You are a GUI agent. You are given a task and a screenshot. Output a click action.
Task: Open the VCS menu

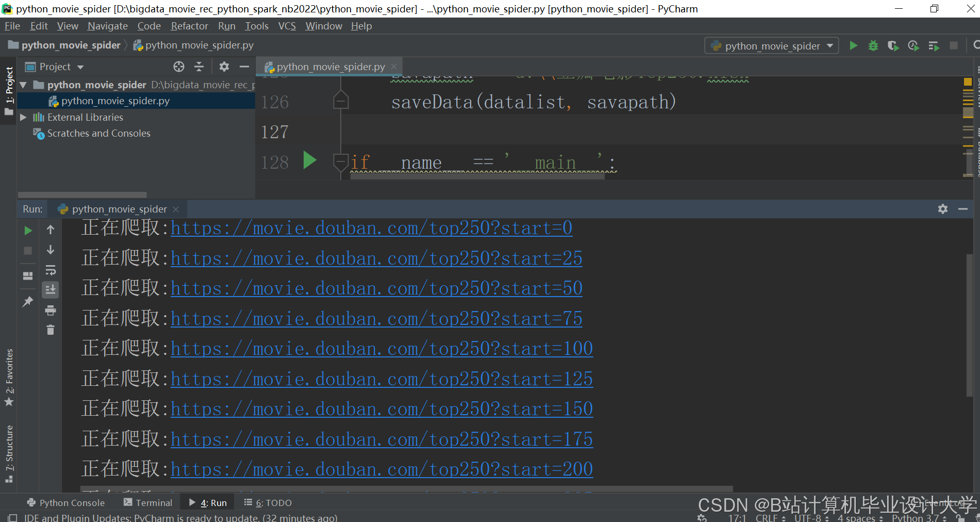pos(287,26)
